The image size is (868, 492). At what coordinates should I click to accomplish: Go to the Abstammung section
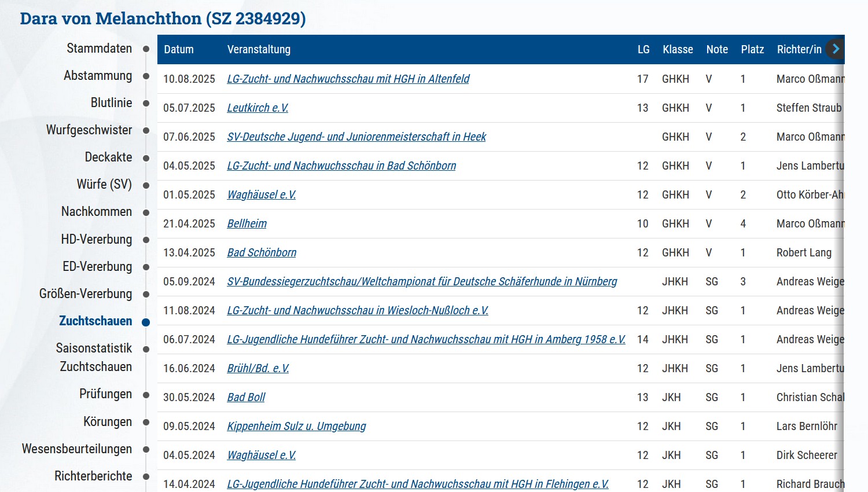(98, 76)
